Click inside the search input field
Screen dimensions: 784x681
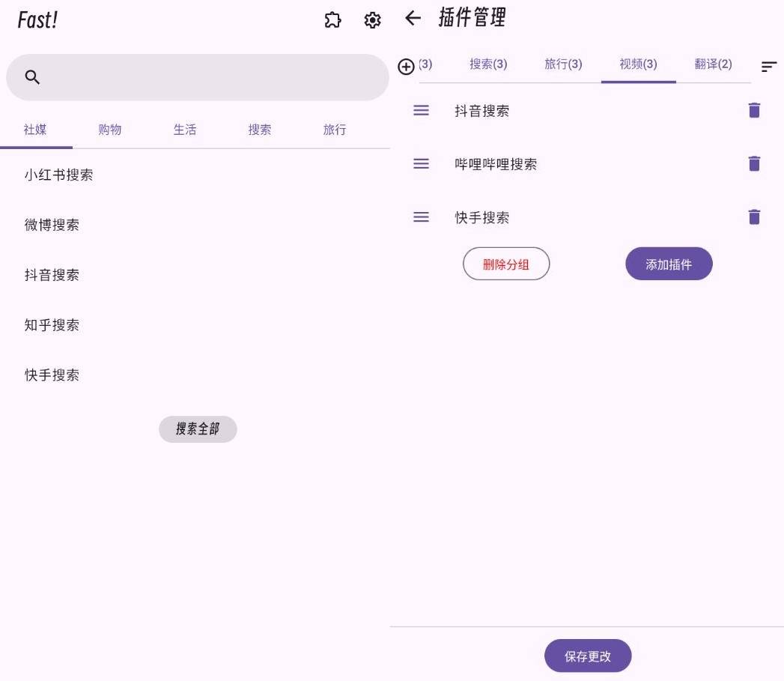[198, 76]
